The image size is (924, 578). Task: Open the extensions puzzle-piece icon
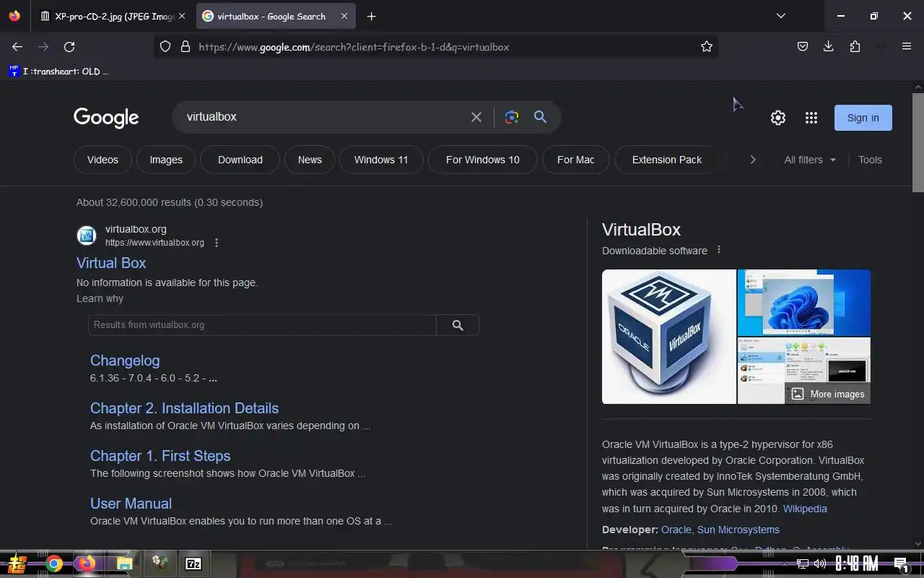[x=855, y=46]
